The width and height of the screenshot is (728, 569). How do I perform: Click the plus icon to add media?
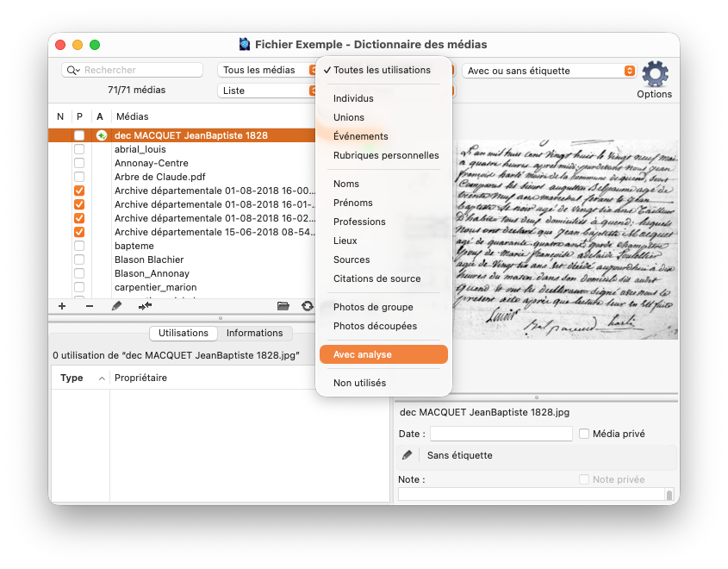pos(62,306)
